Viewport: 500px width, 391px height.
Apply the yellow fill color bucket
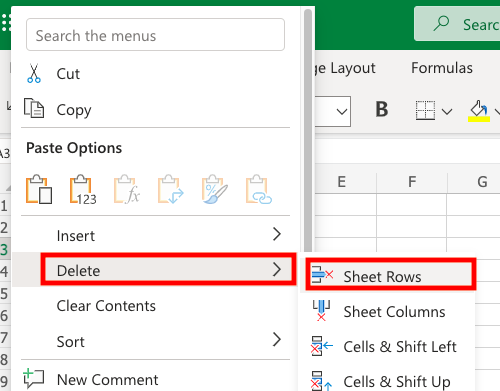[479, 111]
